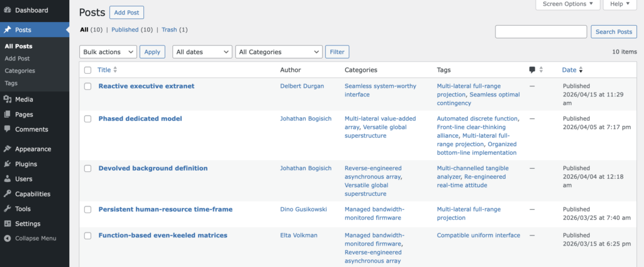Open the Devolved background definition post
This screenshot has height=267, width=644.
click(x=153, y=168)
